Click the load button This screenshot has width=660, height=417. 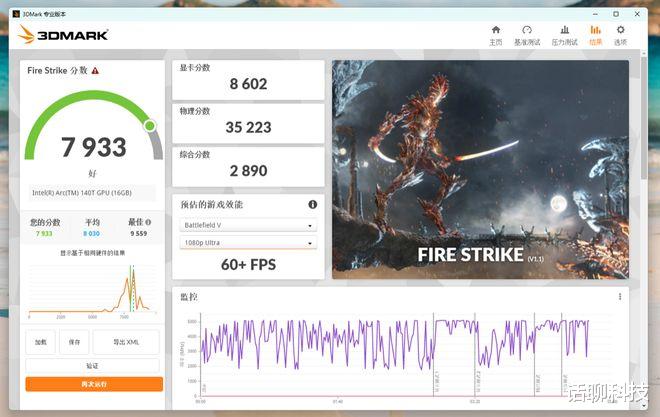coord(40,342)
